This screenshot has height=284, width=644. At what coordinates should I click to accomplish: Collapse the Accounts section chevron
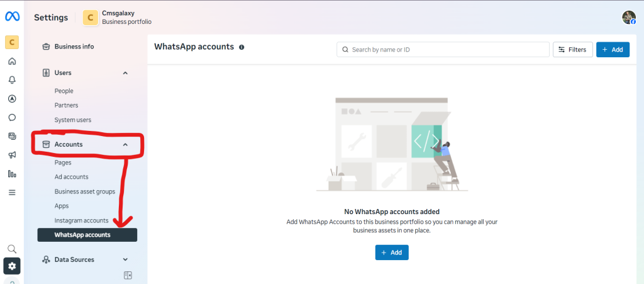click(x=125, y=145)
